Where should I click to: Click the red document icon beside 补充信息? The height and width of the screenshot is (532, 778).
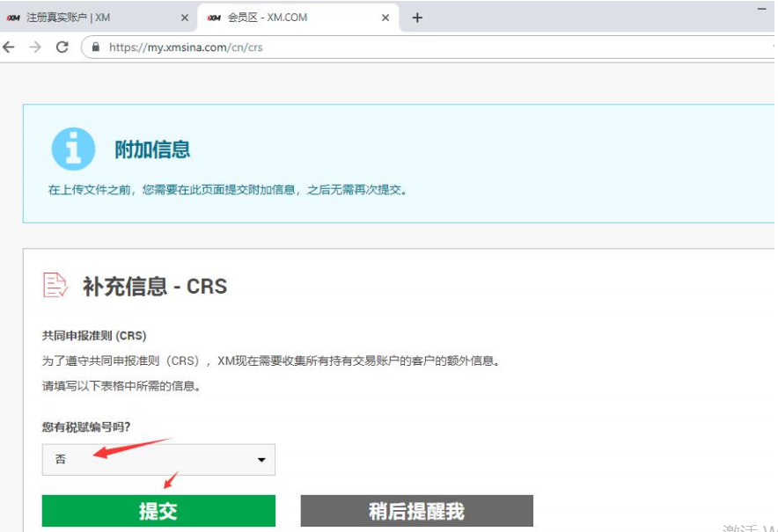[x=55, y=285]
